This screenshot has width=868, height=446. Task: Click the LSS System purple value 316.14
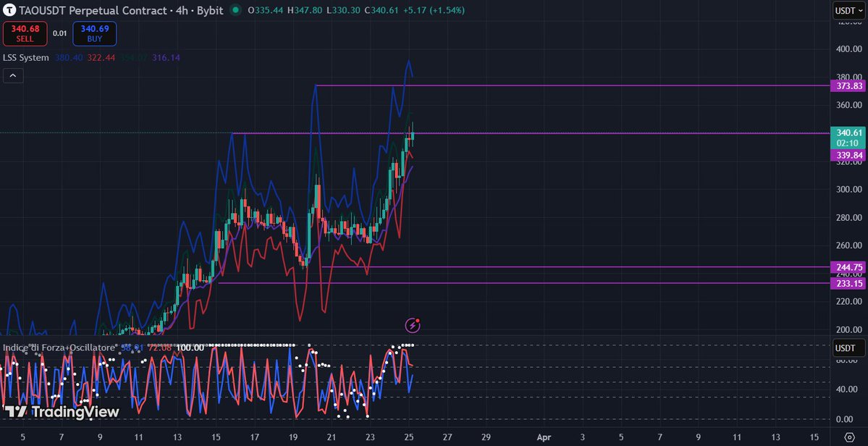click(166, 57)
